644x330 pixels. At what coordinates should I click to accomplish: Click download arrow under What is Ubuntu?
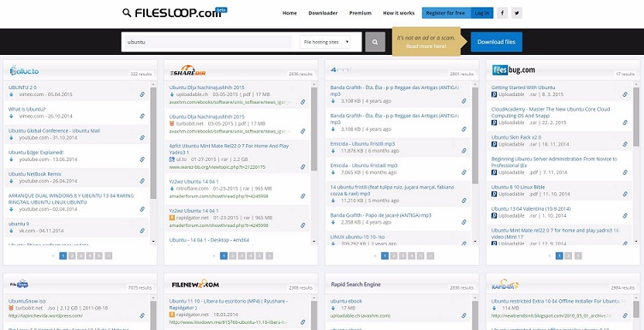[x=11, y=117]
